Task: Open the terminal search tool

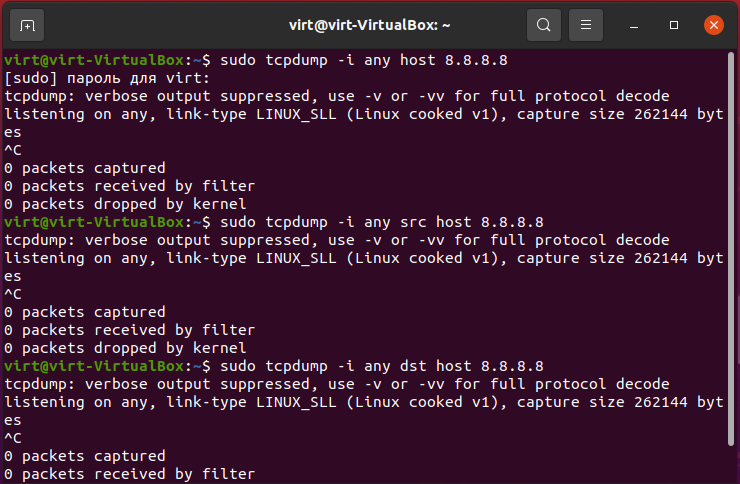Action: coord(544,25)
